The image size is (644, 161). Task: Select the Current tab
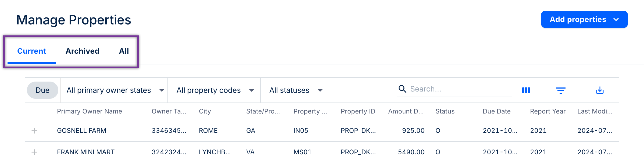pos(32,51)
